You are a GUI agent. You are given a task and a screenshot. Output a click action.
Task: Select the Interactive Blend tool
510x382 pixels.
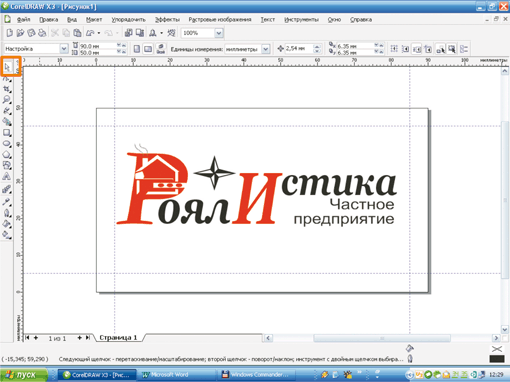pyautogui.click(x=7, y=190)
